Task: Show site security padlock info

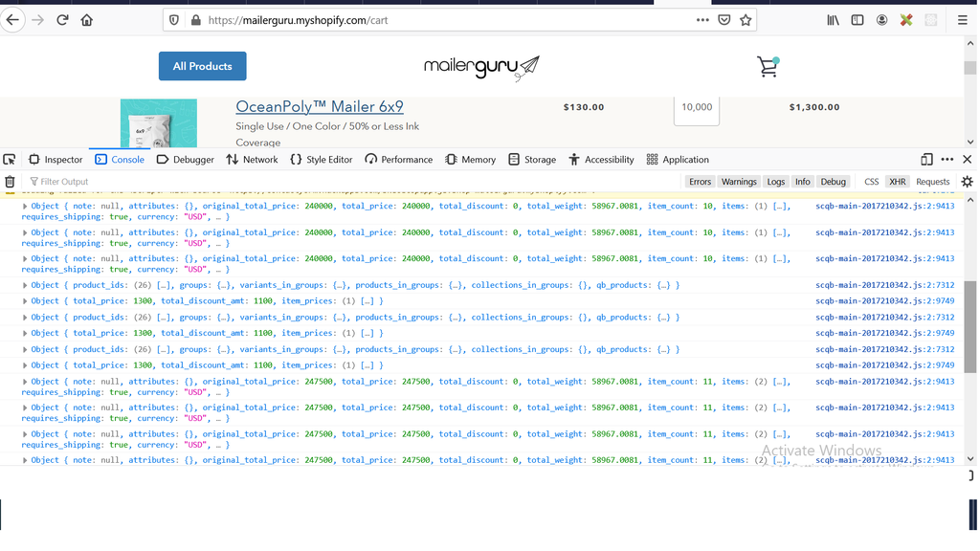Action: [195, 20]
